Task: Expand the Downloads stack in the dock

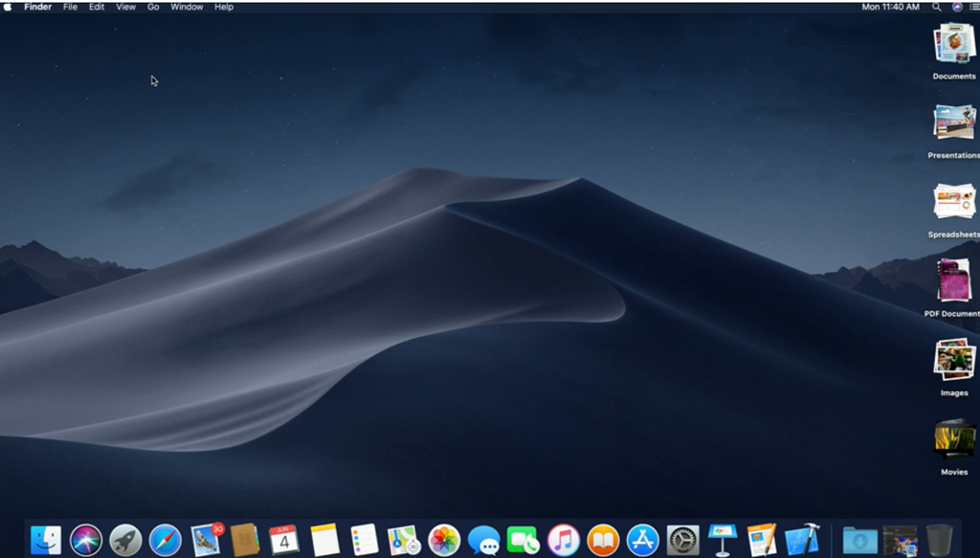Action: point(859,540)
